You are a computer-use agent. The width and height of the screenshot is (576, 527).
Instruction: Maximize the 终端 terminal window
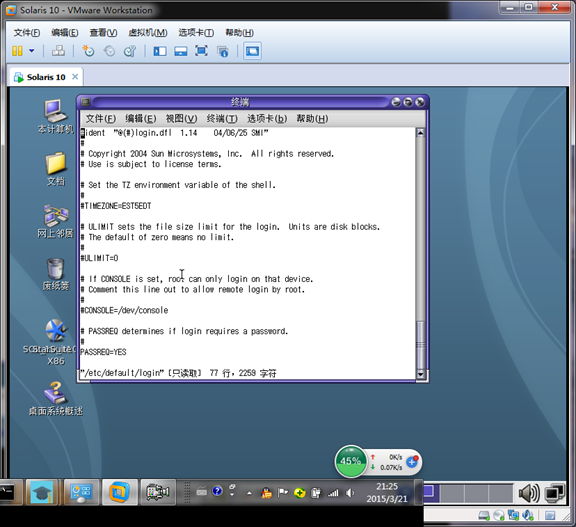click(408, 102)
